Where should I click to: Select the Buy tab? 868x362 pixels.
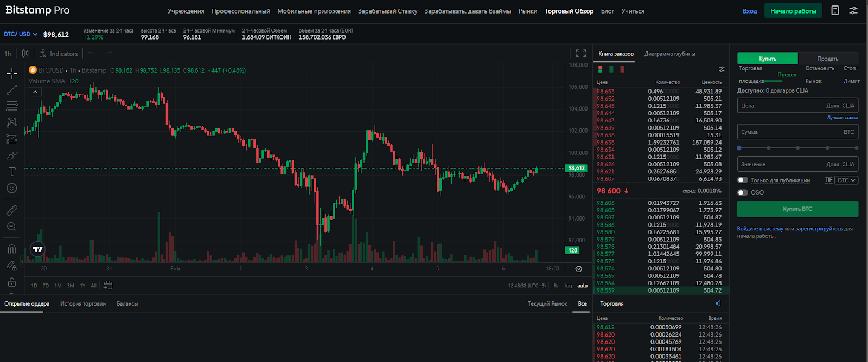(x=767, y=59)
